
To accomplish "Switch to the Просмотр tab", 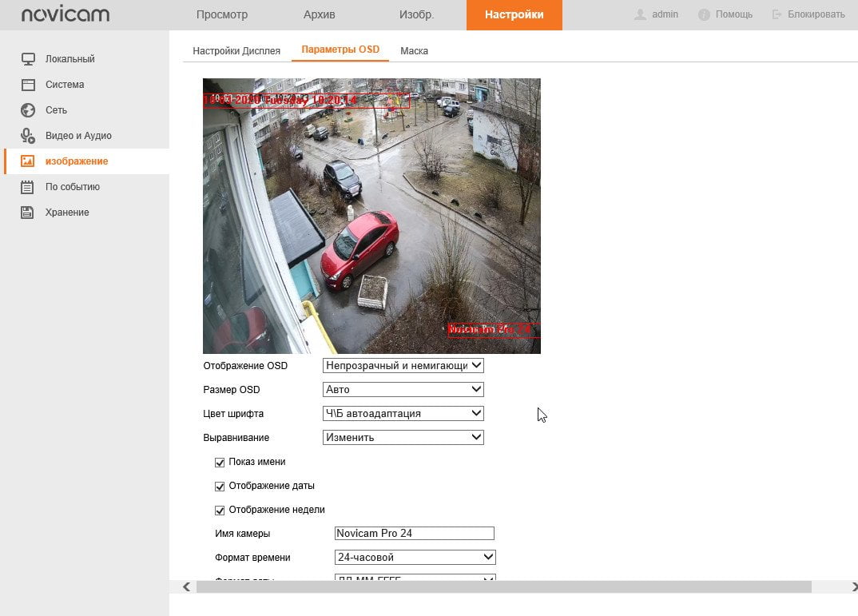I will point(221,14).
